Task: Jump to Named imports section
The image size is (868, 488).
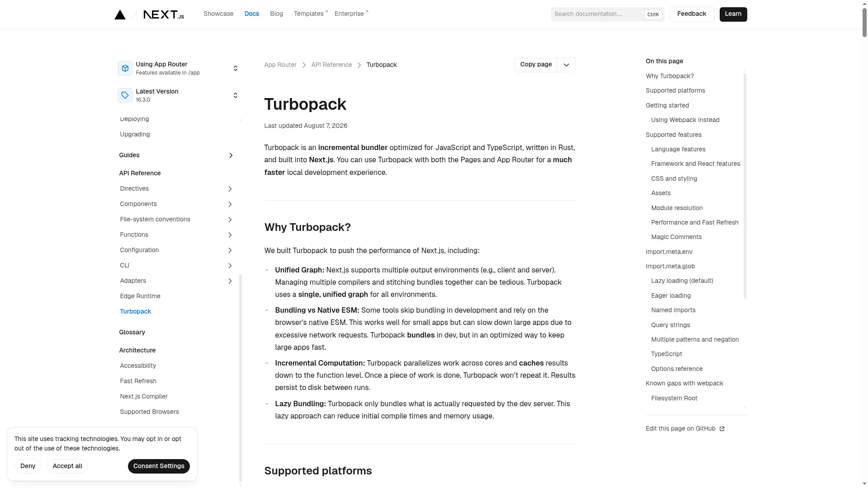Action: [x=673, y=310]
